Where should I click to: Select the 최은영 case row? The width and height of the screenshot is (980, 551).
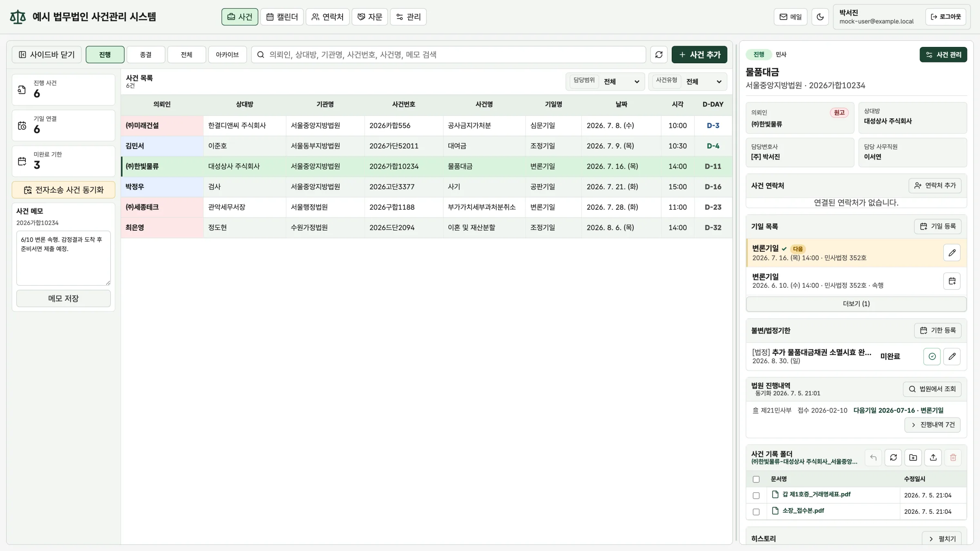click(426, 228)
